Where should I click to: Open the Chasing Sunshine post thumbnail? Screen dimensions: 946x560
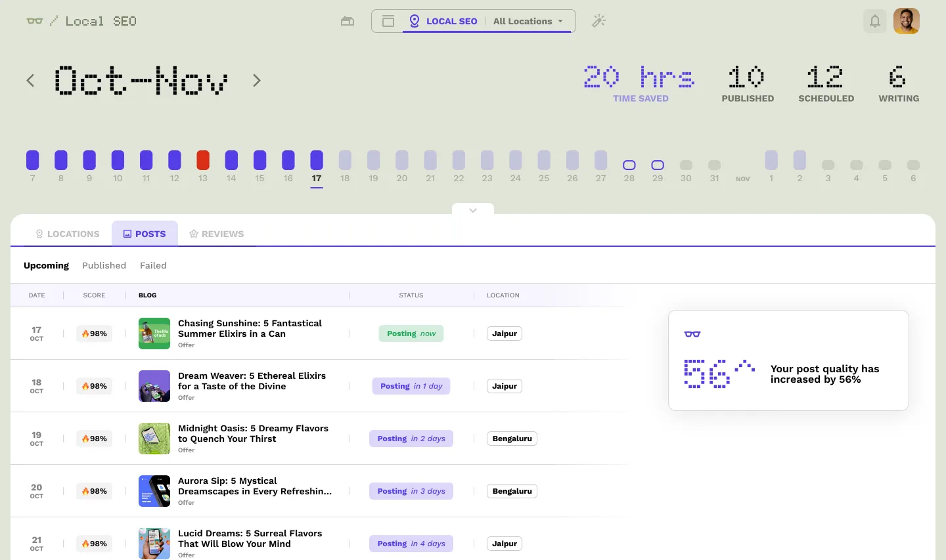(x=154, y=334)
